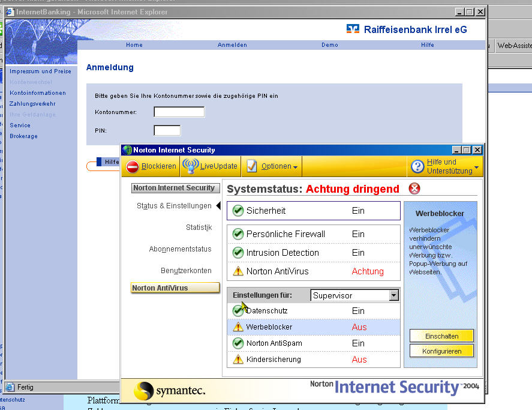Click the Raiffeisenbank VR logo icon
Viewport: 532px width, 410px height.
[x=353, y=29]
